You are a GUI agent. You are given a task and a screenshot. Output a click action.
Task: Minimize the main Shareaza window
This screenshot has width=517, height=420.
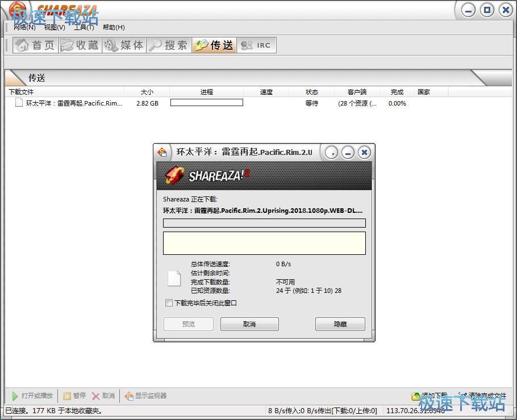[x=468, y=10]
